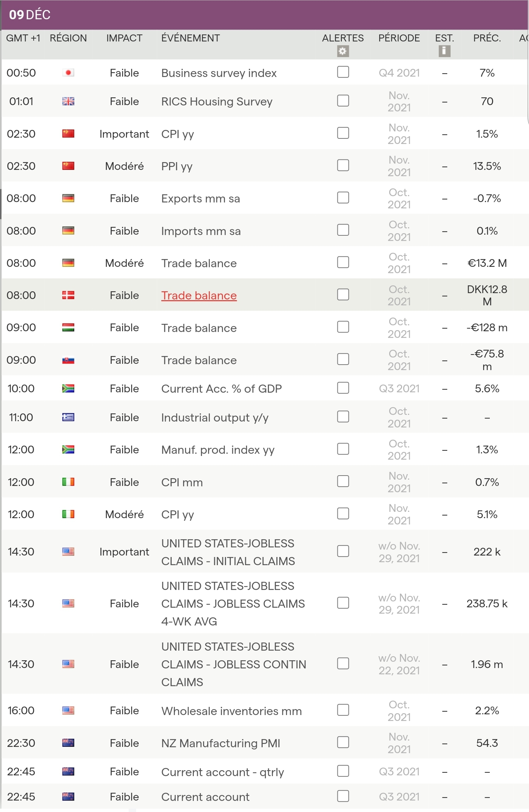Tick the alert checkbox for China PPI yy
Screen dimensions: 529x812
[x=343, y=165]
